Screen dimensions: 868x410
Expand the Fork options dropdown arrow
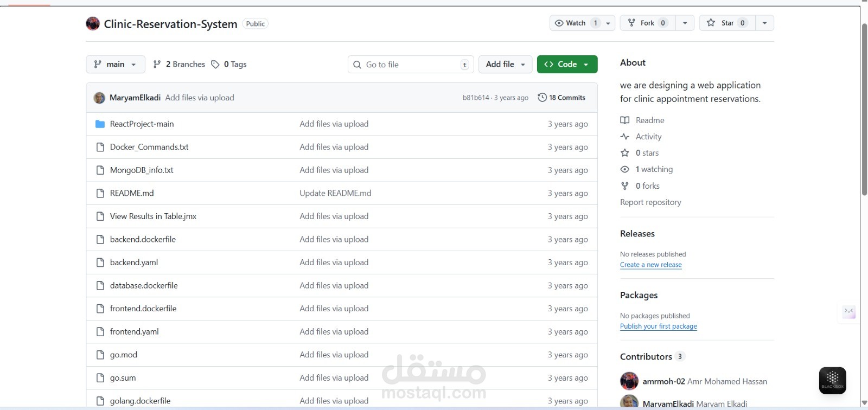pyautogui.click(x=685, y=23)
